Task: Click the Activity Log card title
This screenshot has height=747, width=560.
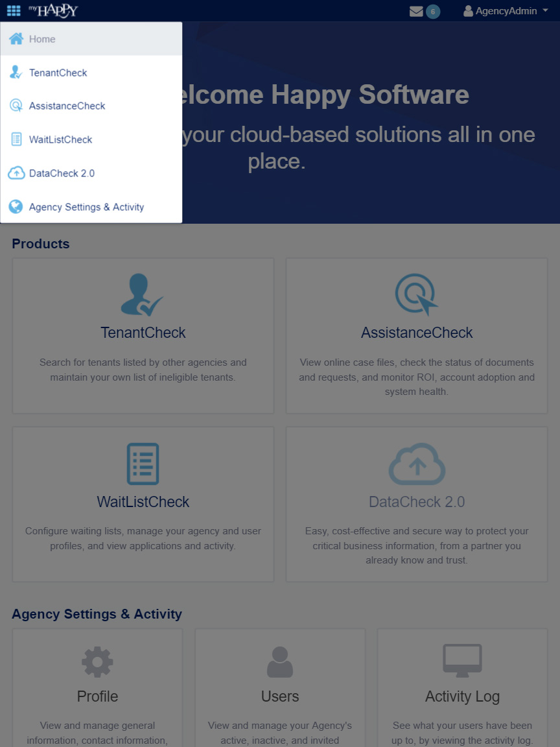Action: click(462, 696)
